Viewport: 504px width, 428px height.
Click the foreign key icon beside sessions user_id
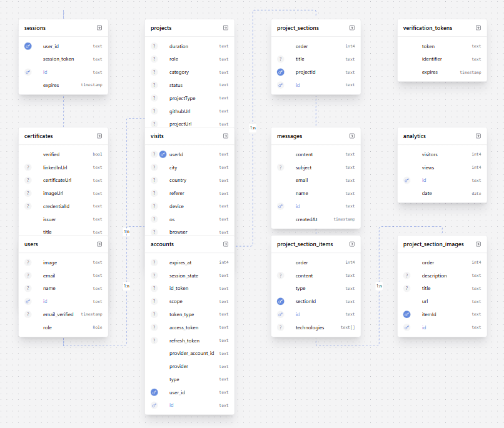[x=28, y=46]
